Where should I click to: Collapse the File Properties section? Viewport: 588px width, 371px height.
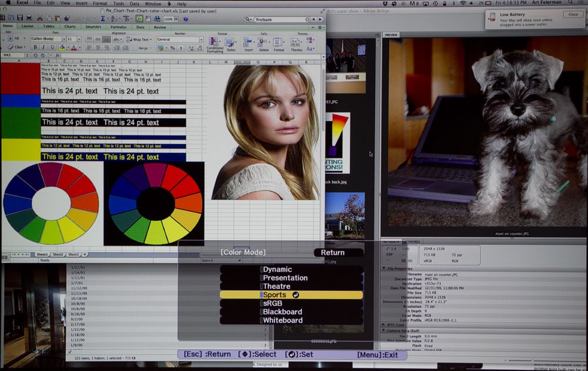(x=385, y=268)
